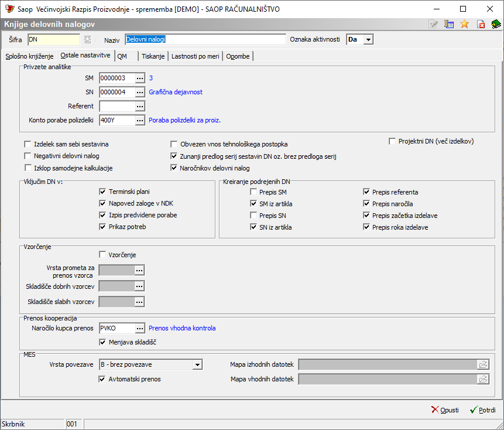This screenshot has height=430, width=504.
Task: Click the document with red X icon
Action: click(x=481, y=24)
